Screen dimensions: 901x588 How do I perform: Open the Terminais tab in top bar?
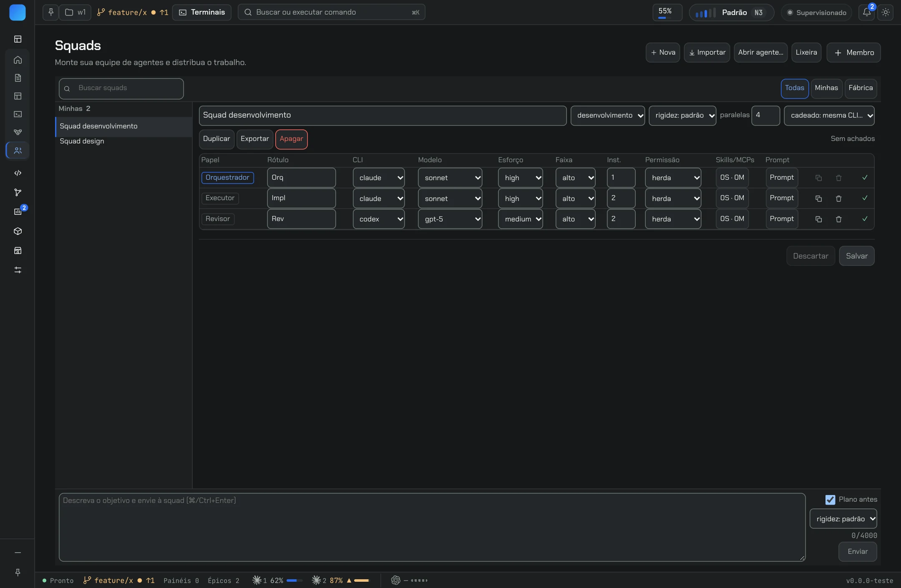coord(202,12)
